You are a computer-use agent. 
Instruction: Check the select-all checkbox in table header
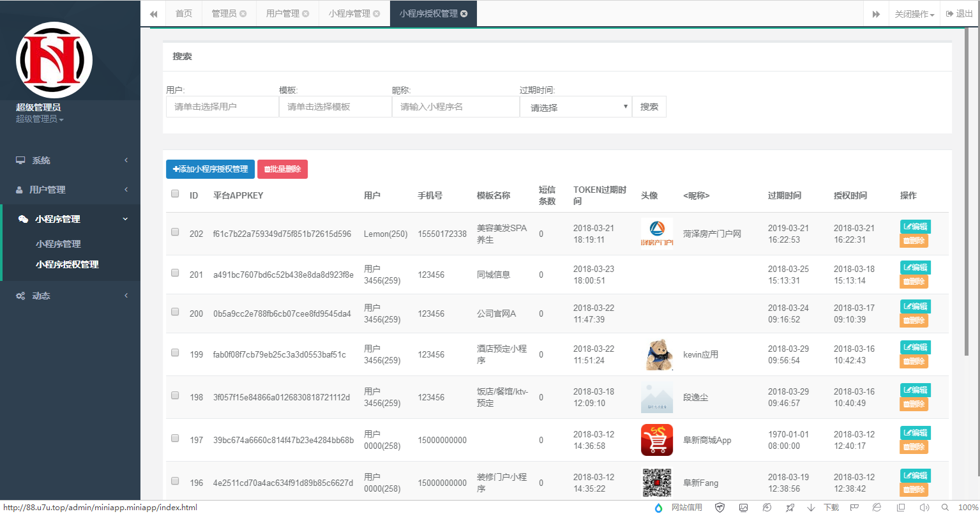(175, 193)
